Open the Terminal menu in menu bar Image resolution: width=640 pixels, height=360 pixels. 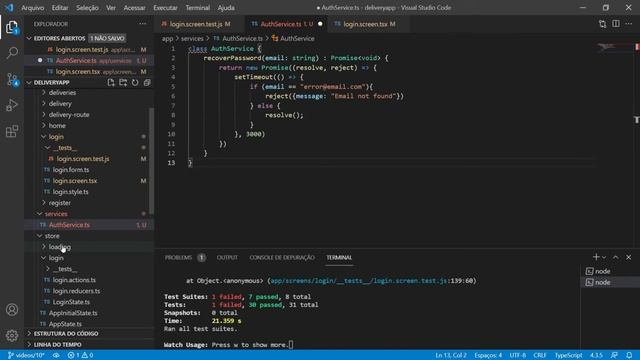(198, 7)
